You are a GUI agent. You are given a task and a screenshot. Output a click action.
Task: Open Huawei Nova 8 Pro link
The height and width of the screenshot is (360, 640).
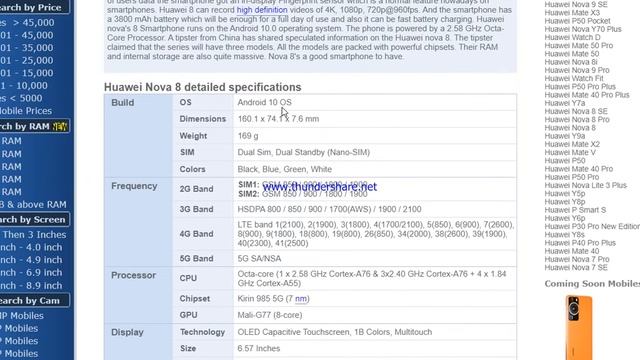577,120
